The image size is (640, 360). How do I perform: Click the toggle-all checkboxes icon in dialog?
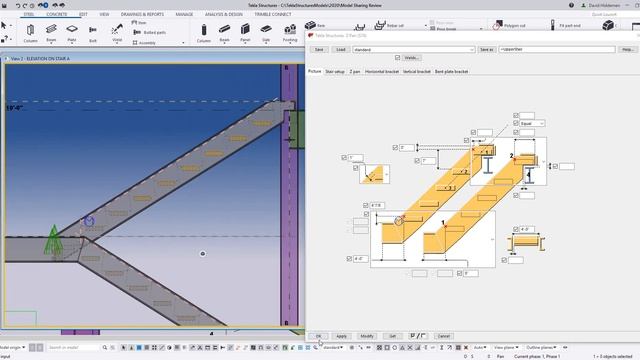coord(418,336)
